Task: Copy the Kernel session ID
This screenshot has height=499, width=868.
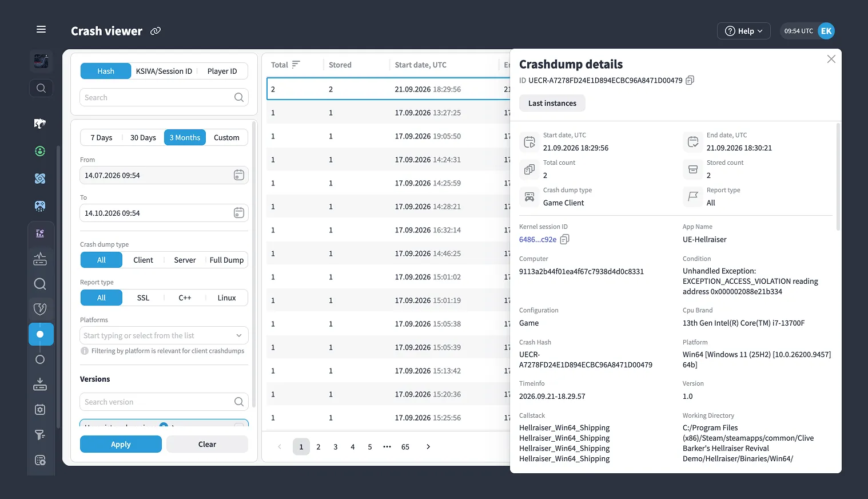Action: point(565,239)
